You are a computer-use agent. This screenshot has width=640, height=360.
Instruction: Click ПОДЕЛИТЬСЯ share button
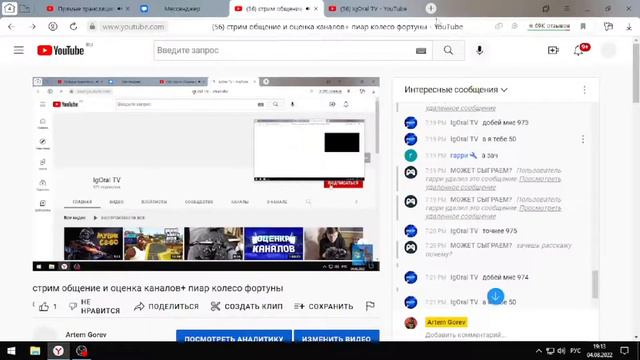166,307
